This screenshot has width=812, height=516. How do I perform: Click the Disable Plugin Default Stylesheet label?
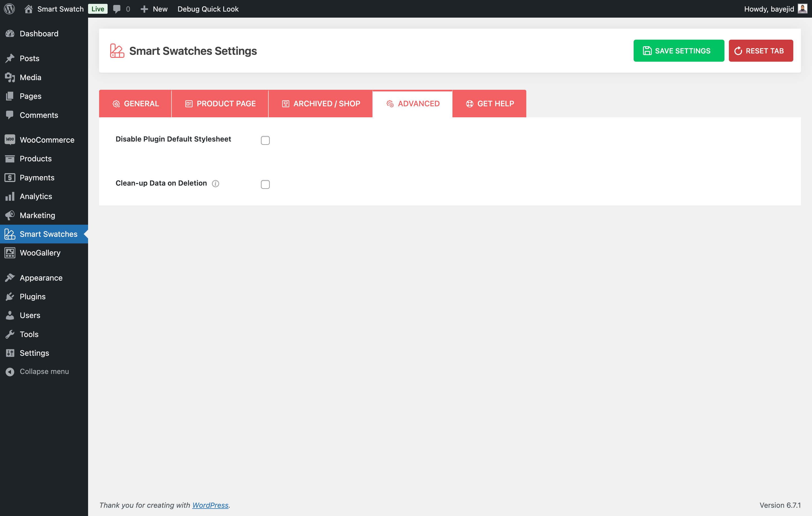pyautogui.click(x=173, y=139)
